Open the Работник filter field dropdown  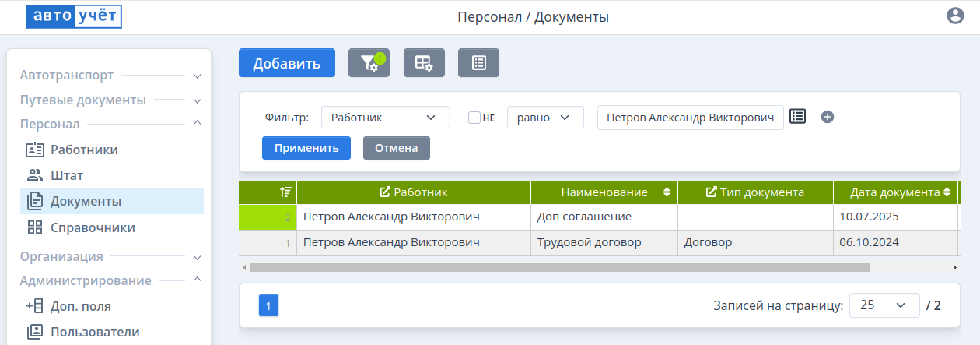pyautogui.click(x=385, y=118)
